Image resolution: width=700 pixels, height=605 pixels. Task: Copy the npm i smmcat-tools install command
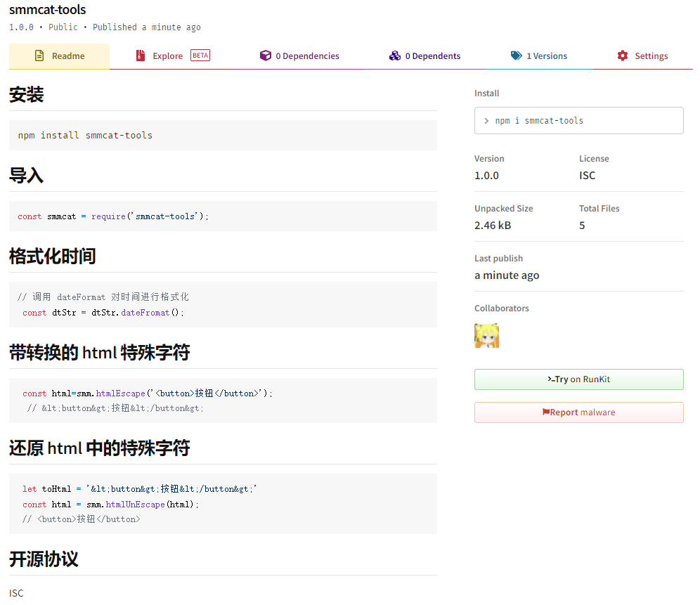coord(578,121)
